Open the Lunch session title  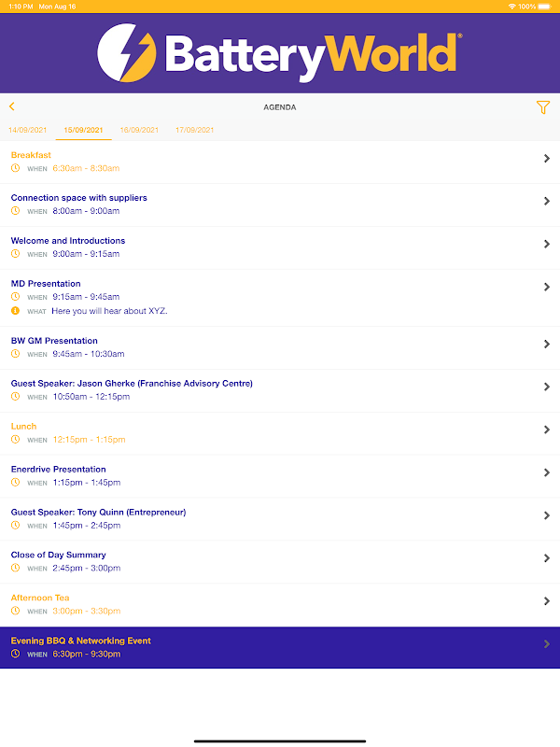(x=24, y=427)
